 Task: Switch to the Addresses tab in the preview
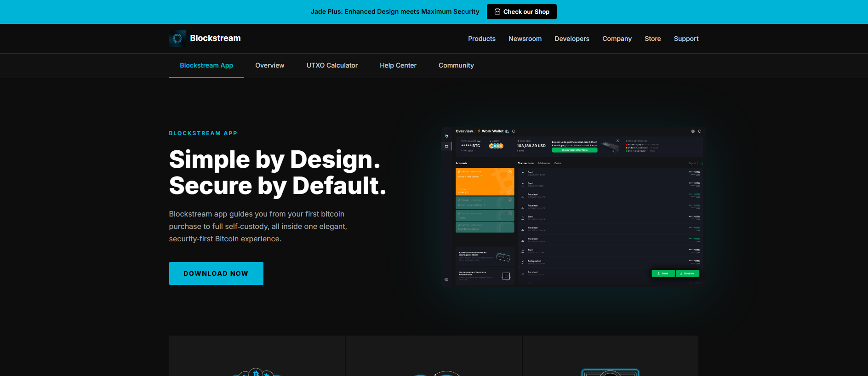[544, 163]
